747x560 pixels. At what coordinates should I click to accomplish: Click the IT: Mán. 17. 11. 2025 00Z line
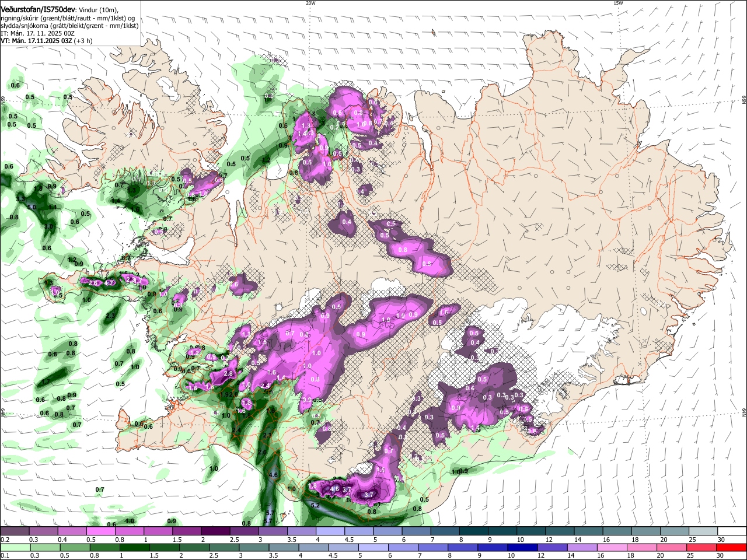pyautogui.click(x=37, y=33)
